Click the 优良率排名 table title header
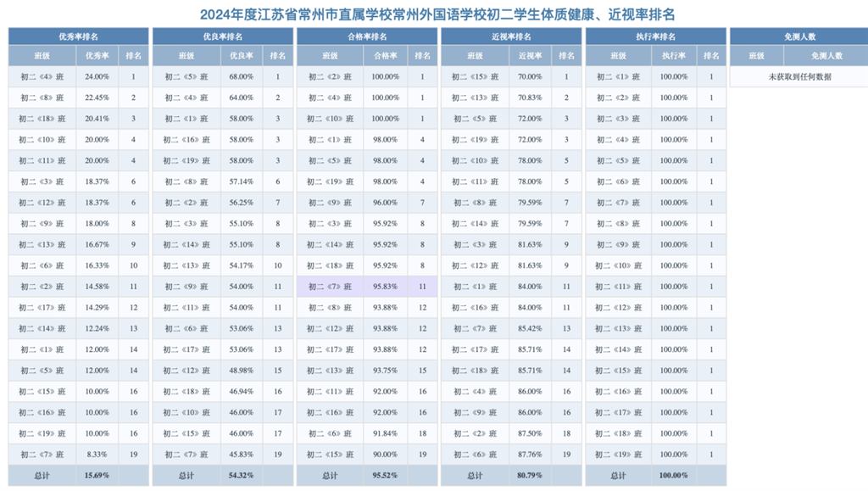Viewport: 868px width, 491px height. coord(223,36)
